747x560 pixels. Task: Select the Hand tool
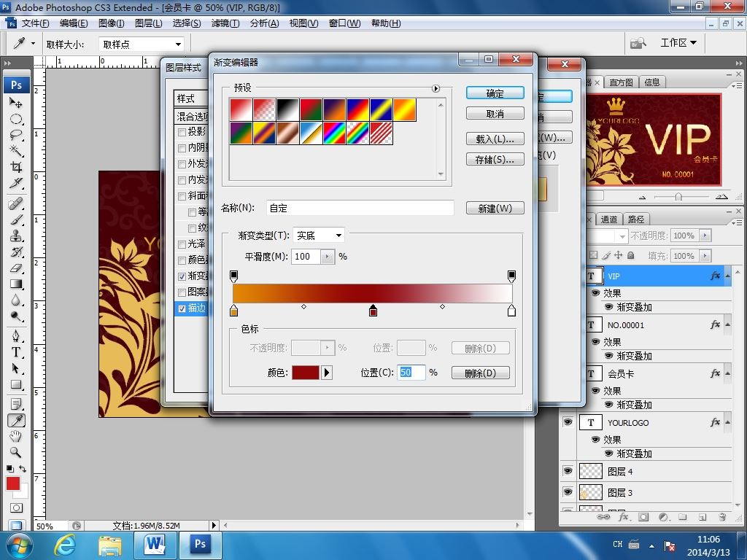[x=16, y=436]
